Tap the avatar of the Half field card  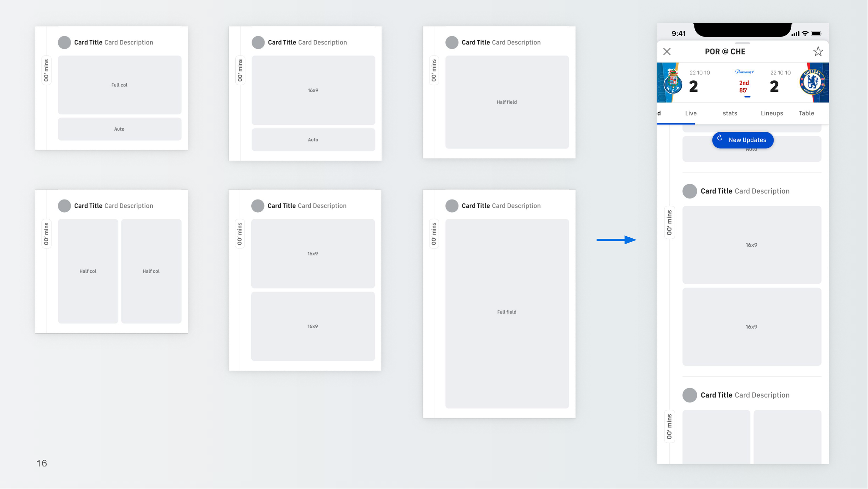tap(452, 42)
